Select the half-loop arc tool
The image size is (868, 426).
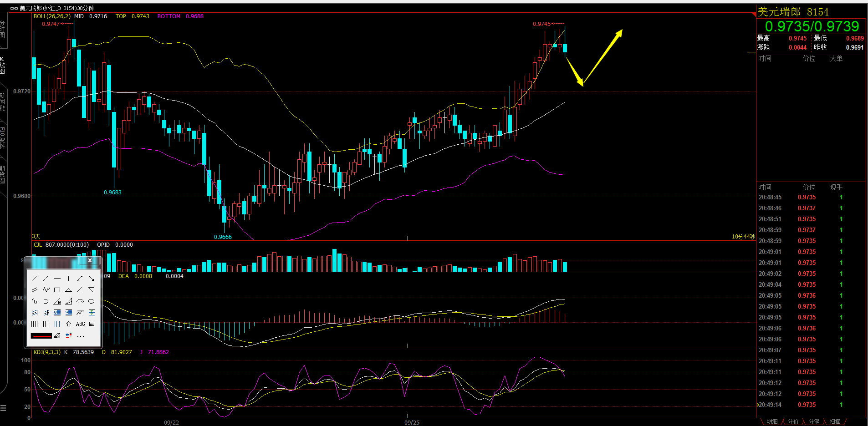pyautogui.click(x=46, y=301)
